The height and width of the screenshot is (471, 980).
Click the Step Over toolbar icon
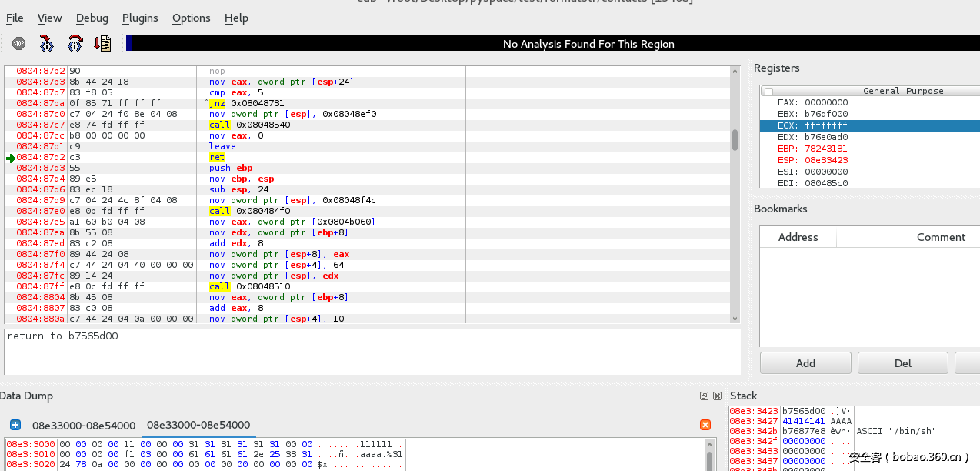pos(75,44)
